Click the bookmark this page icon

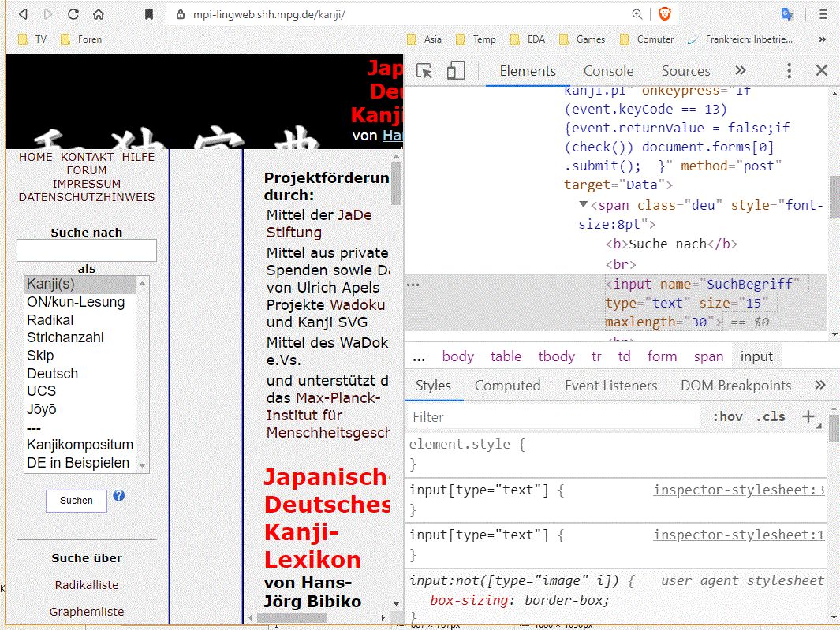pyautogui.click(x=148, y=14)
